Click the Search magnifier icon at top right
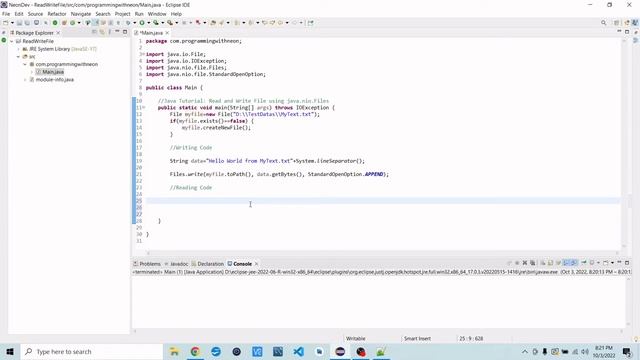Viewport: 640px width, 360px height. pyautogui.click(x=604, y=23)
